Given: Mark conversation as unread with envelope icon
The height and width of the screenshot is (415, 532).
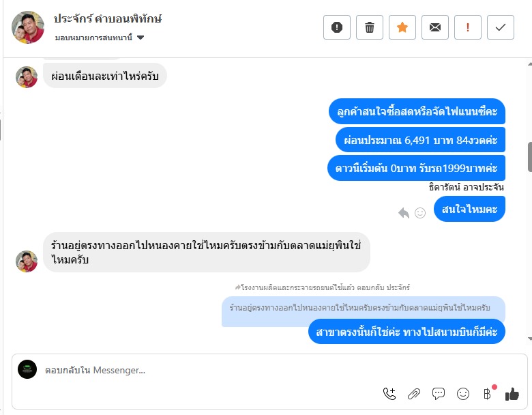Looking at the screenshot, I should pos(435,27).
